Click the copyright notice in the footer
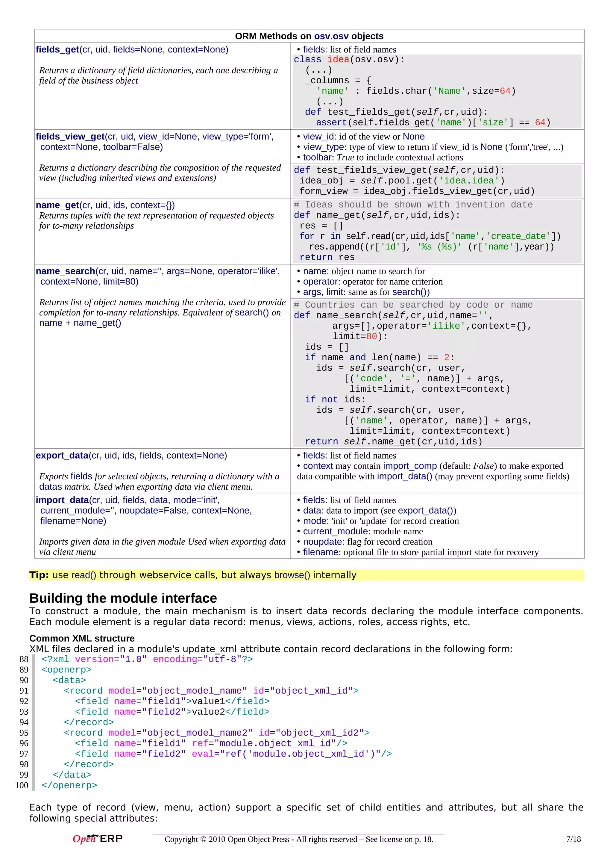Viewport: 613px width, 868px height. pos(299,839)
